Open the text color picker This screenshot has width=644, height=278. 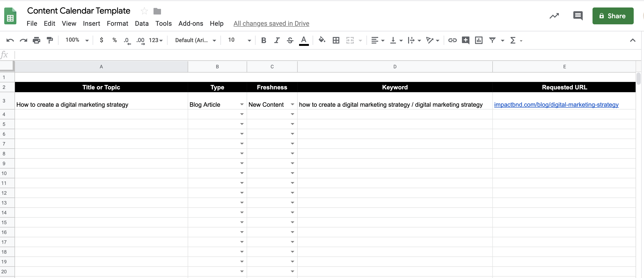tap(304, 40)
